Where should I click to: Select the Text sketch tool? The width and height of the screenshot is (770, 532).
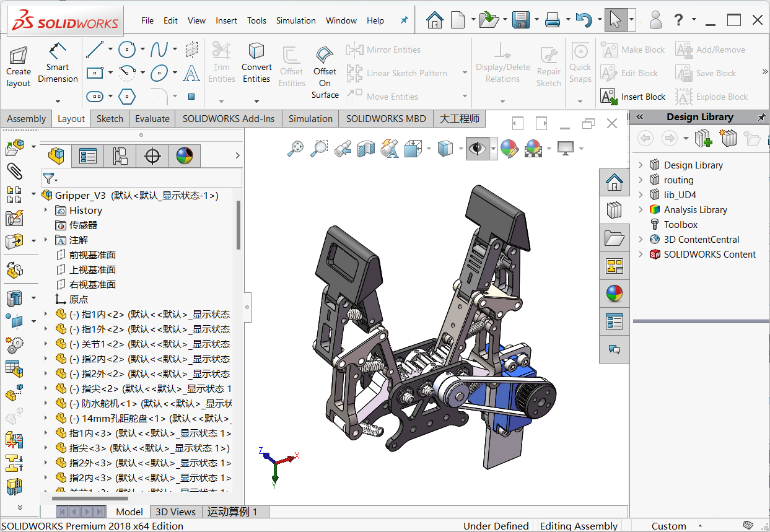pos(191,73)
